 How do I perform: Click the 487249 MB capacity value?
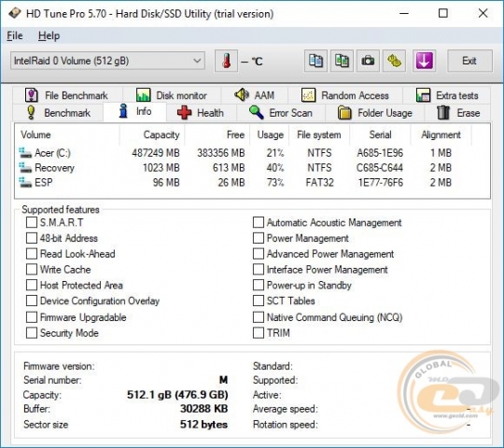click(x=156, y=153)
